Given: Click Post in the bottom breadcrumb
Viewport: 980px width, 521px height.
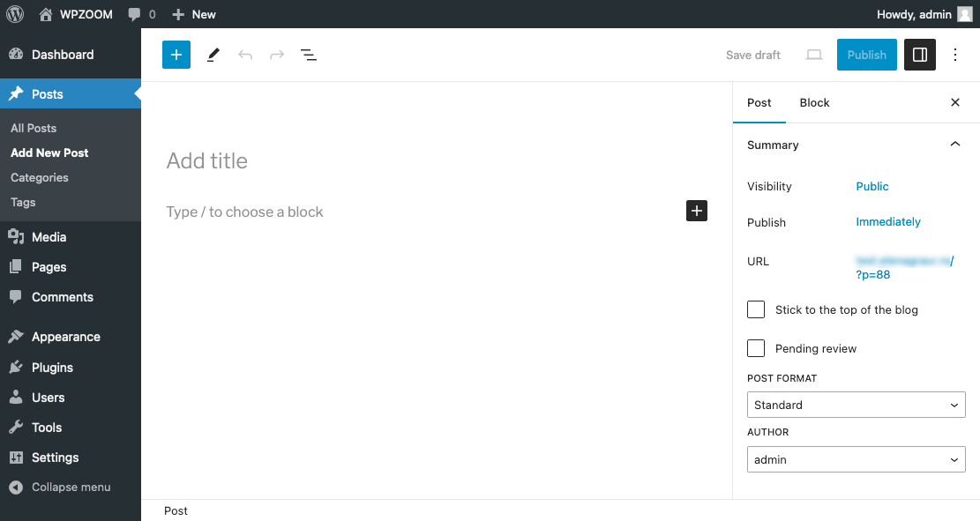Looking at the screenshot, I should click(x=176, y=511).
